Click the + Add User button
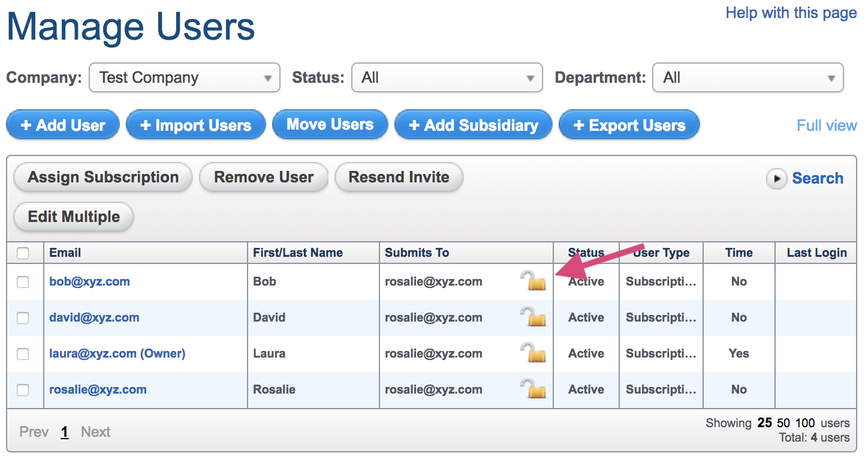This screenshot has width=868, height=462. tap(63, 125)
